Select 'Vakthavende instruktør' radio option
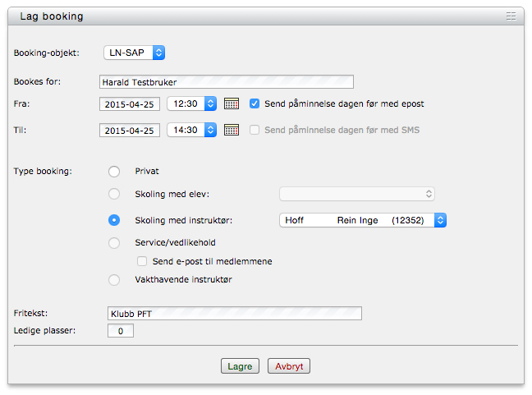The height and width of the screenshot is (395, 532). 114,280
